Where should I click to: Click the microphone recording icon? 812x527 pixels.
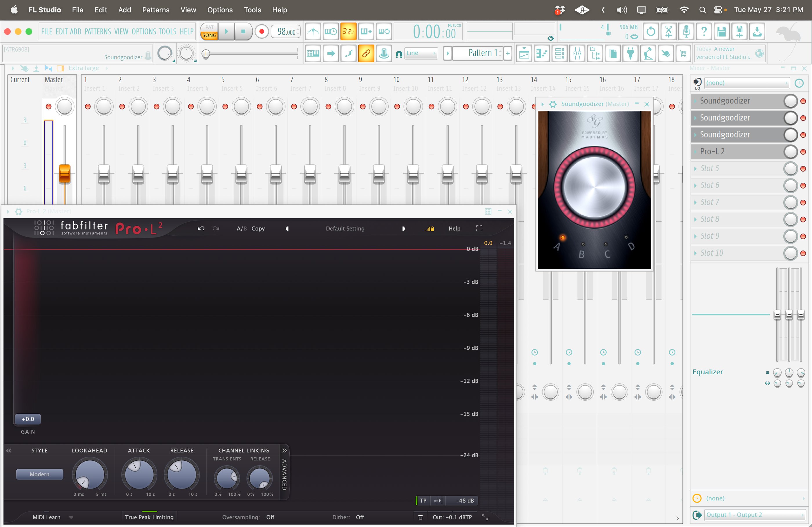click(686, 32)
